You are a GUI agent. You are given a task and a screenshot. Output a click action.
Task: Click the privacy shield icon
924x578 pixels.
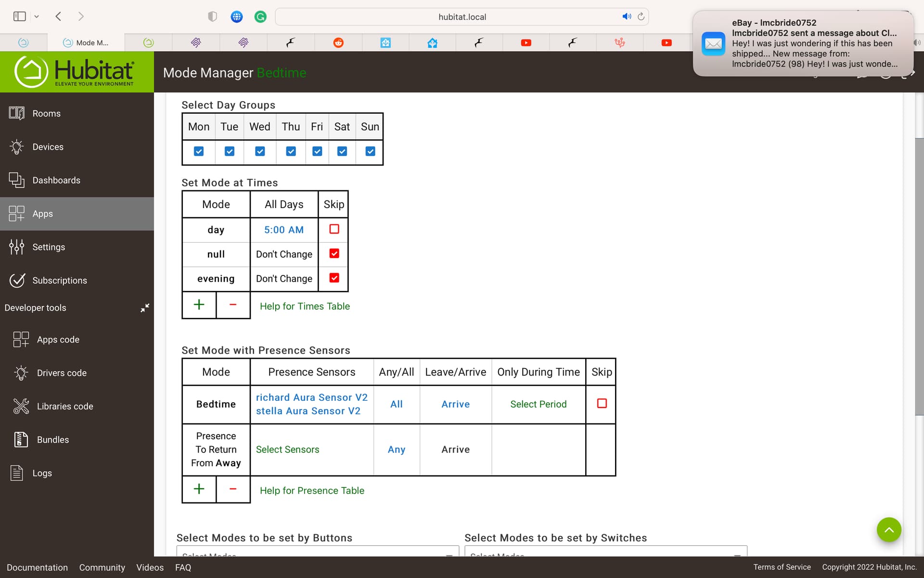click(x=212, y=17)
